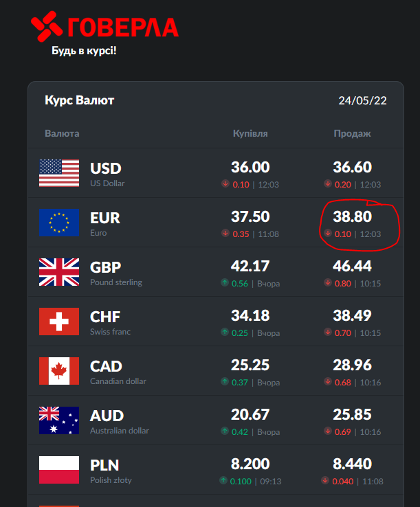The image size is (420, 507).
Task: Select the Купівля column header
Action: coord(250,133)
